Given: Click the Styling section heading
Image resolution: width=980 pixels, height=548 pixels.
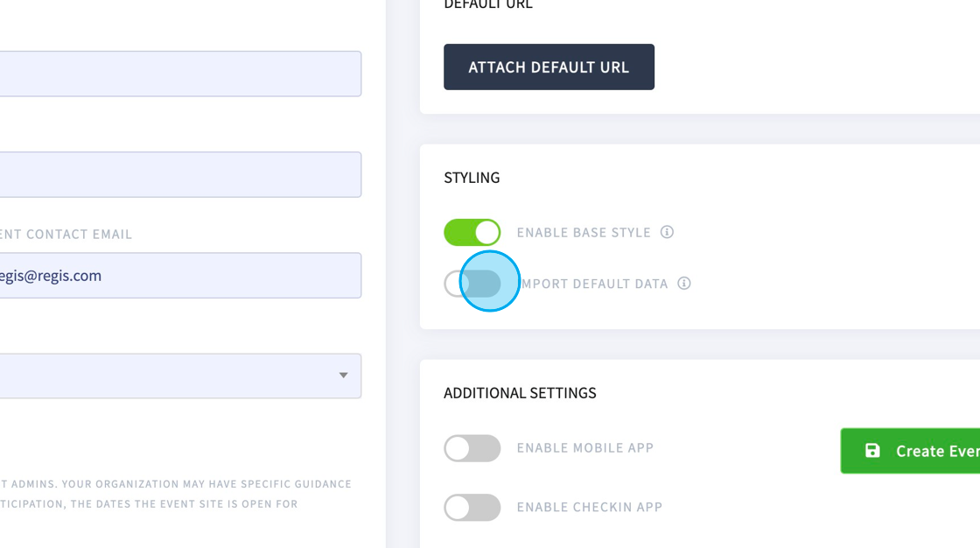Looking at the screenshot, I should point(472,178).
